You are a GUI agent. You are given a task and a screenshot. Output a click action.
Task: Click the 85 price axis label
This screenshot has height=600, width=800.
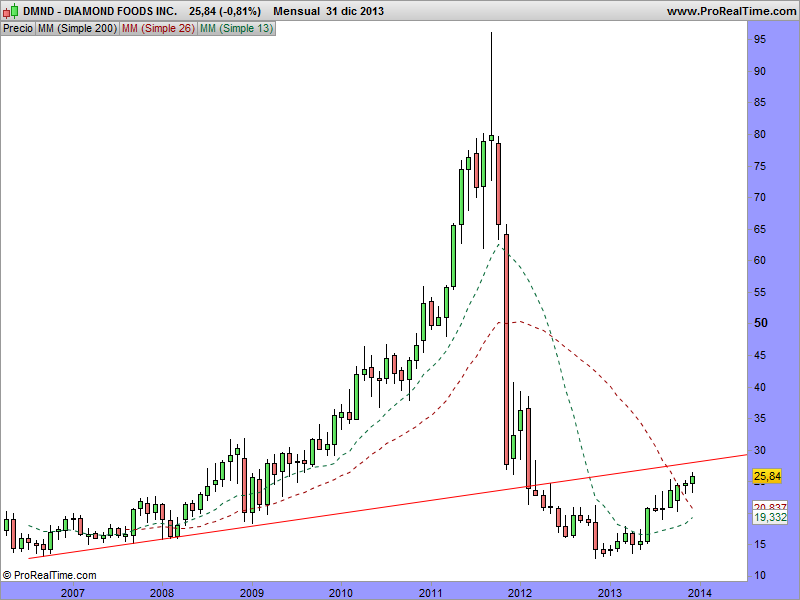tap(760, 103)
